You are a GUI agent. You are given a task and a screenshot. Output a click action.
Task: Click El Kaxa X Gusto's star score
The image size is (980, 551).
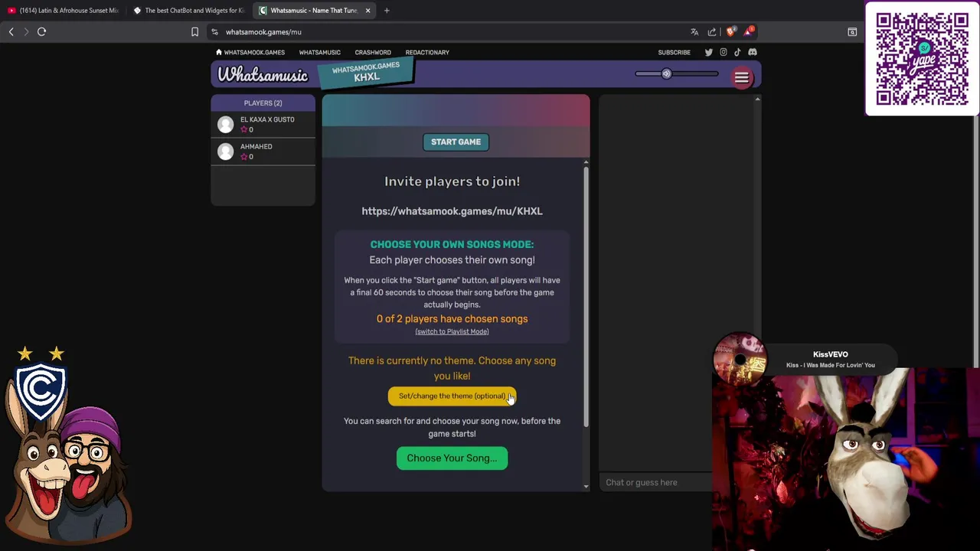point(247,130)
